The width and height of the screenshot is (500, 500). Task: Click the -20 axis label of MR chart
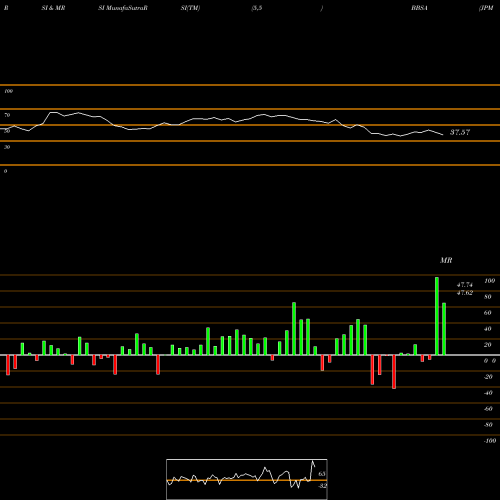488,377
